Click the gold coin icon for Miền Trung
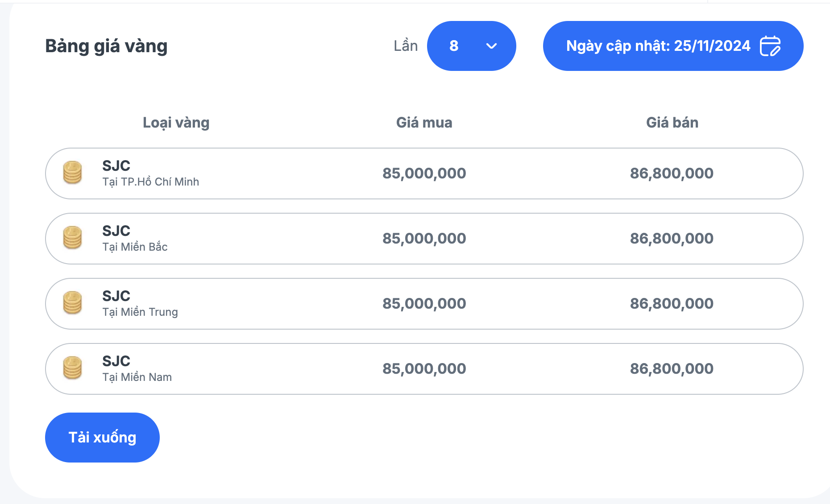This screenshot has width=830, height=504. (72, 303)
